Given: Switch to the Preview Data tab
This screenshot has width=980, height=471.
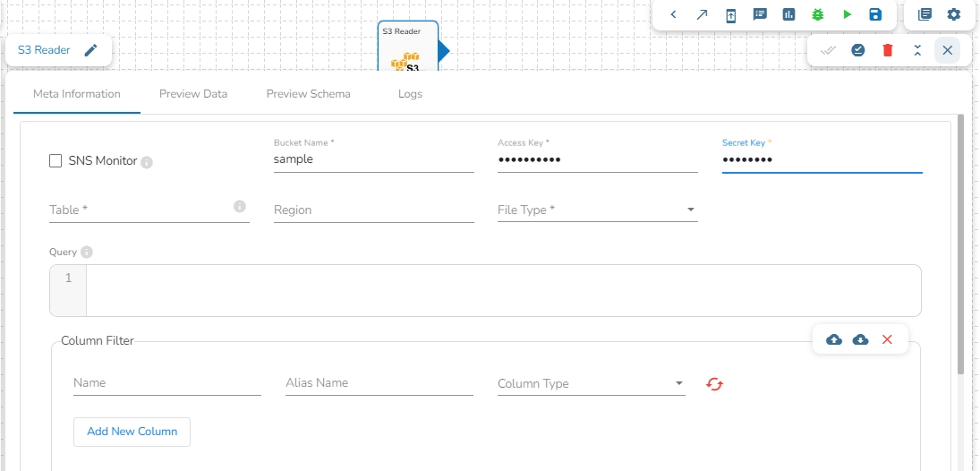Looking at the screenshot, I should 193,93.
